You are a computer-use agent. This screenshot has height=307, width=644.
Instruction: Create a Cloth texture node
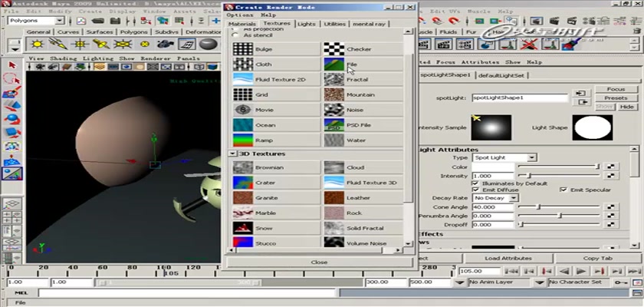[x=276, y=64]
